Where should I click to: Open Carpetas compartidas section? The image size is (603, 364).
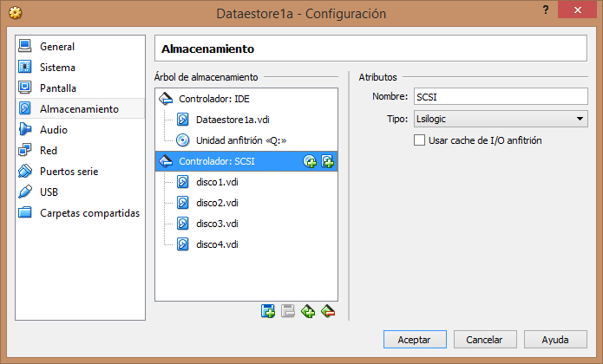tap(89, 213)
